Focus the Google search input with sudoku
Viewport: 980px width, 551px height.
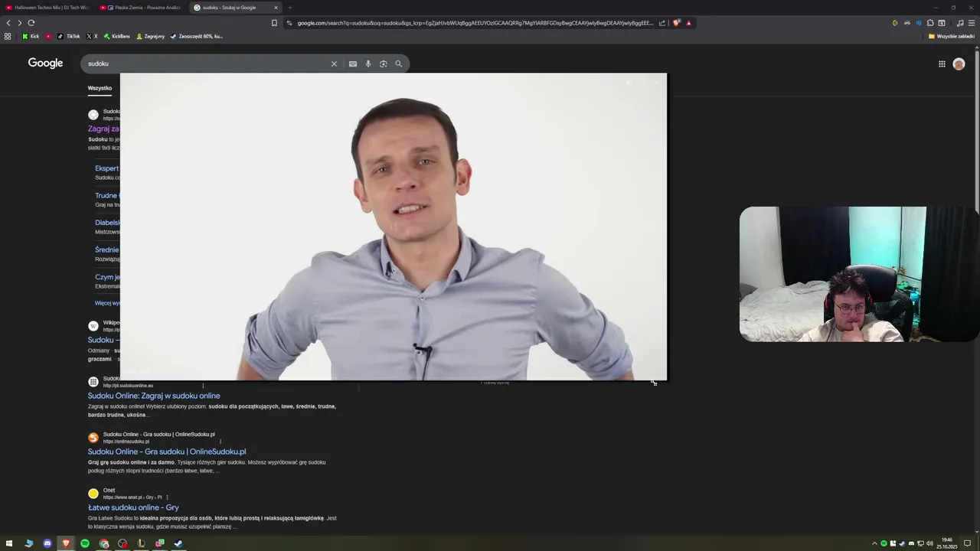[207, 64]
